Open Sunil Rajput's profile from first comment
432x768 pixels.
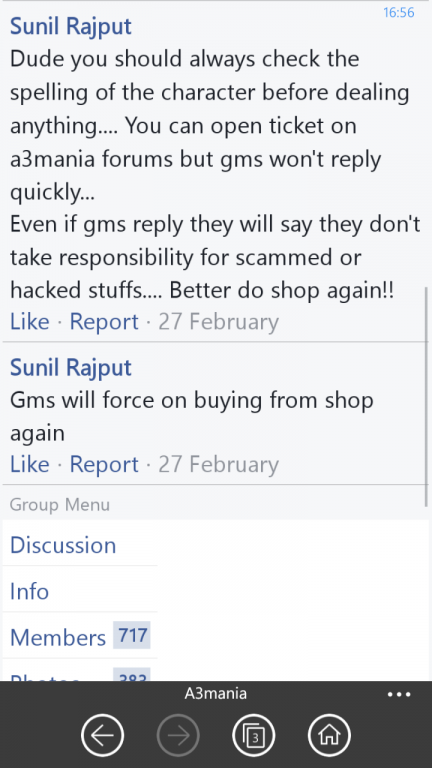coord(71,26)
